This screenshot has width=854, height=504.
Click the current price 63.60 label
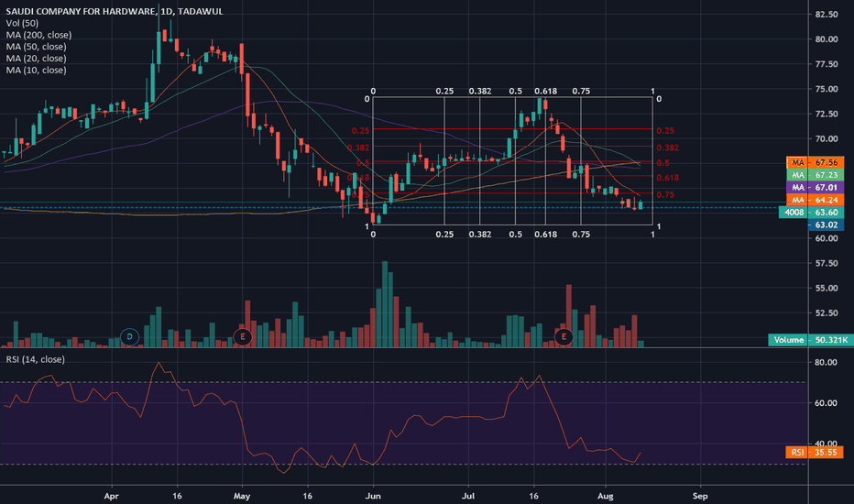812,213
